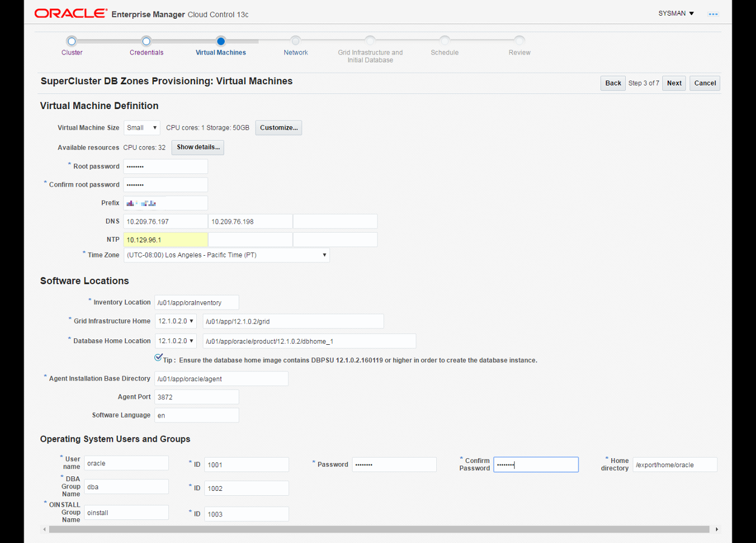The width and height of the screenshot is (756, 543).
Task: Click the Next button
Action: click(x=674, y=83)
